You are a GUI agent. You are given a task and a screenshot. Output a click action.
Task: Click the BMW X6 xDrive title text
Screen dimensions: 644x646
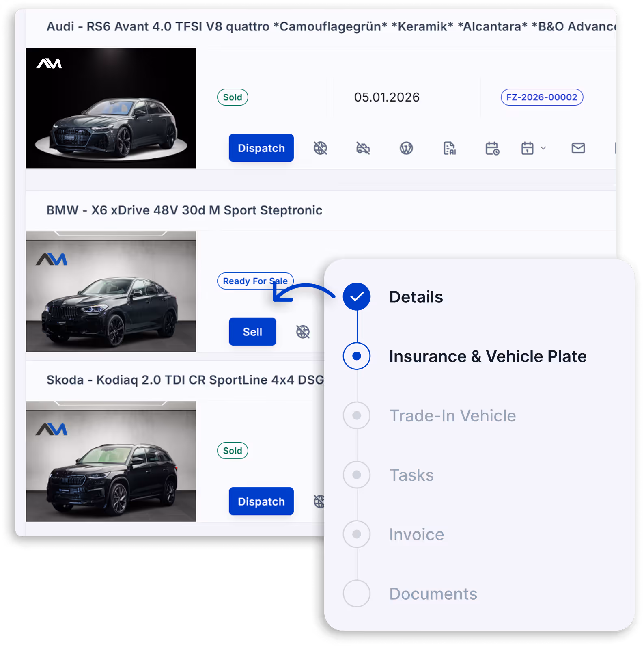(x=184, y=210)
